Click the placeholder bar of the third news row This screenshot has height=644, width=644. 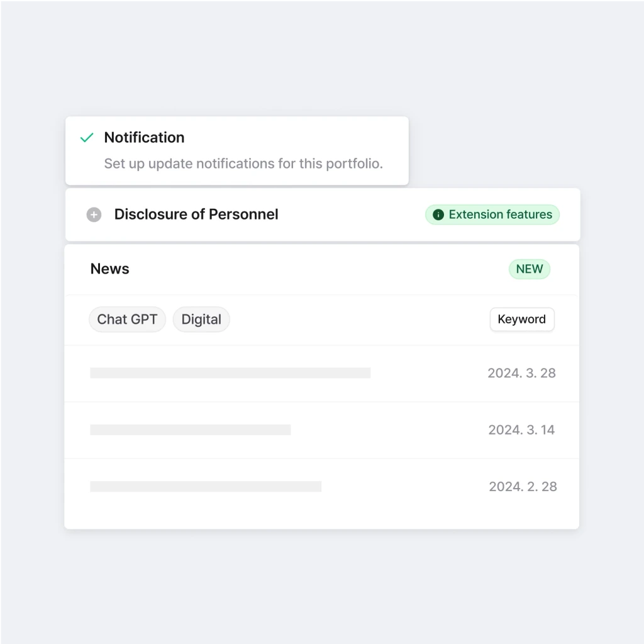click(206, 486)
